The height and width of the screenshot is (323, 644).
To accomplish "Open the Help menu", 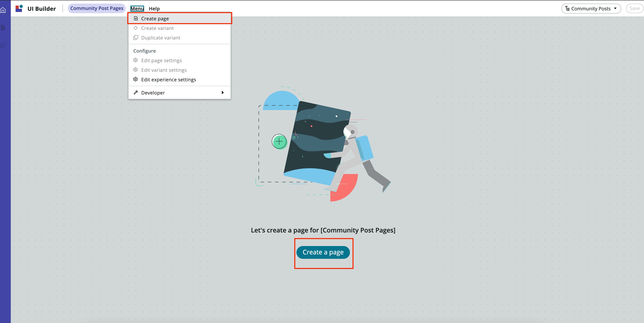I will coord(154,8).
